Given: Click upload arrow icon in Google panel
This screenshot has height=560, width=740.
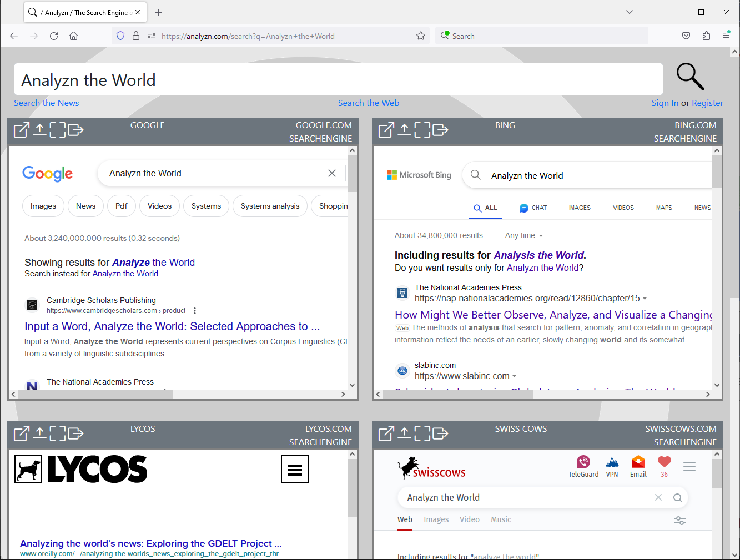Looking at the screenshot, I should (x=39, y=130).
